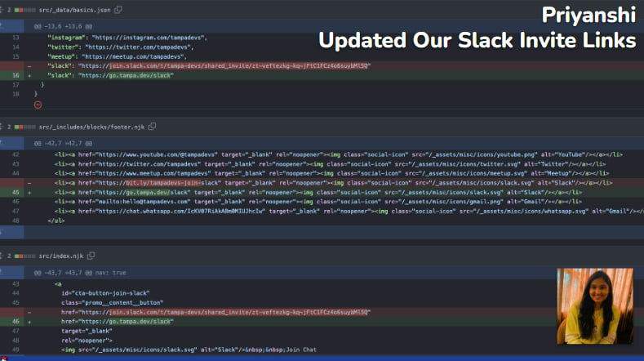This screenshot has width=644, height=361.
Task: Copy the basics.json file path
Action: 119,9
